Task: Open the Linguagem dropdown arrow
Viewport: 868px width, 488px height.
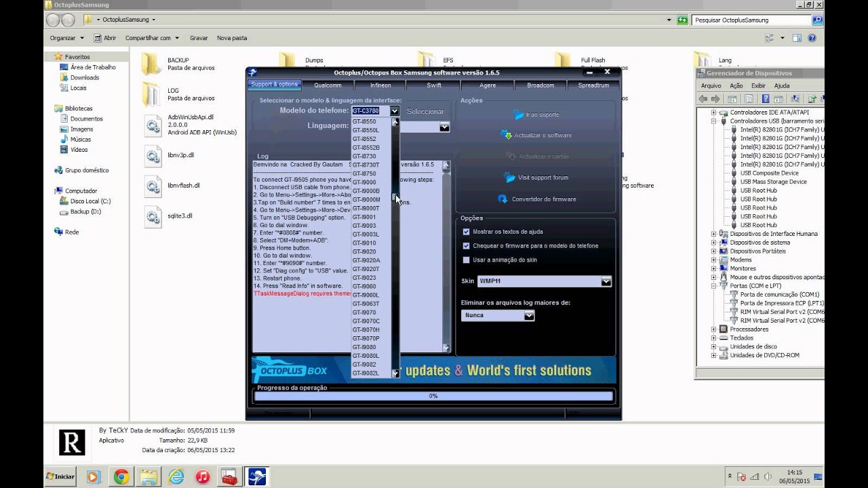Action: tap(444, 127)
